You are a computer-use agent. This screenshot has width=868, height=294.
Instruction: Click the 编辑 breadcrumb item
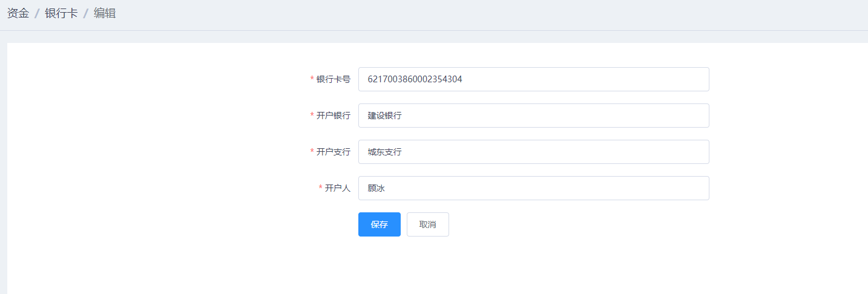[x=105, y=13]
